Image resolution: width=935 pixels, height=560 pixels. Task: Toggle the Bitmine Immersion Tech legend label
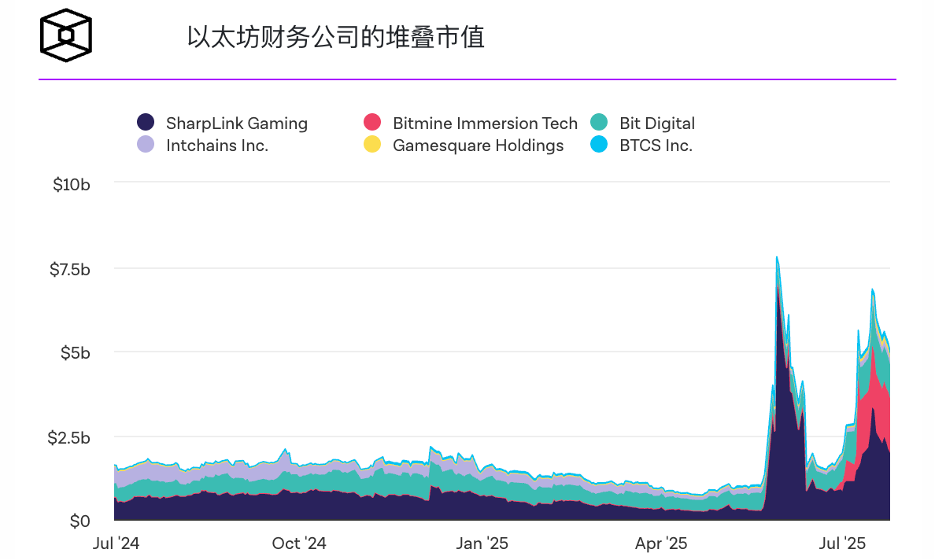point(485,123)
